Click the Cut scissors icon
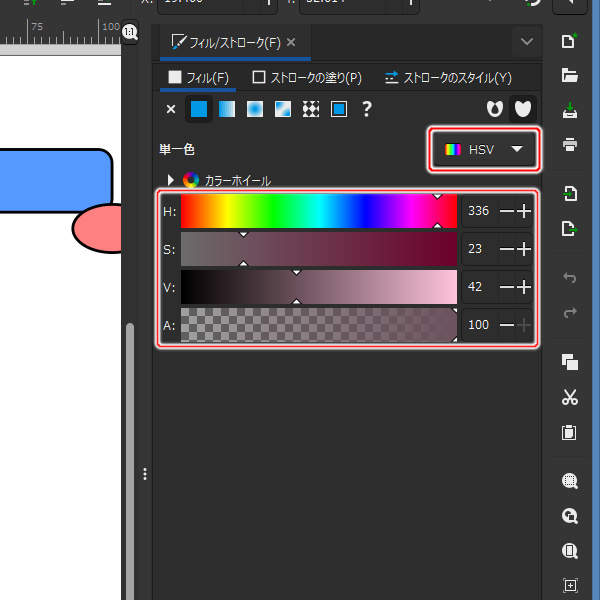The width and height of the screenshot is (600, 600). [570, 397]
